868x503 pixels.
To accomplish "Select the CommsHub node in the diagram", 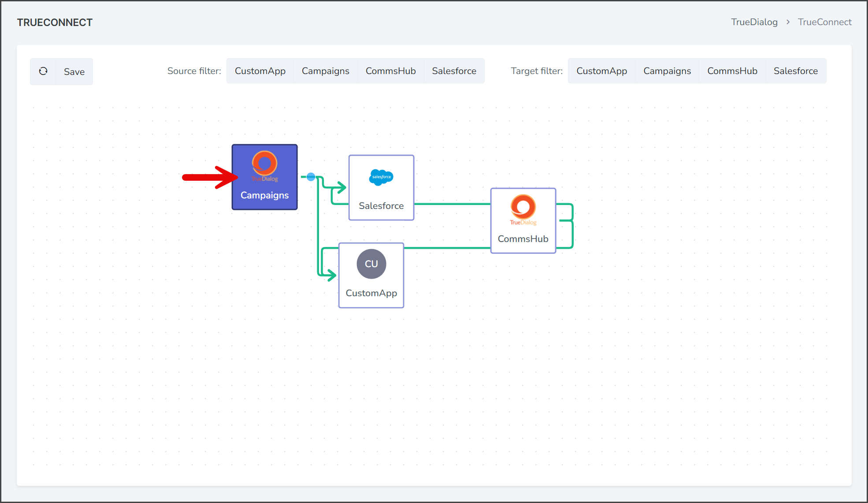I will pos(523,220).
